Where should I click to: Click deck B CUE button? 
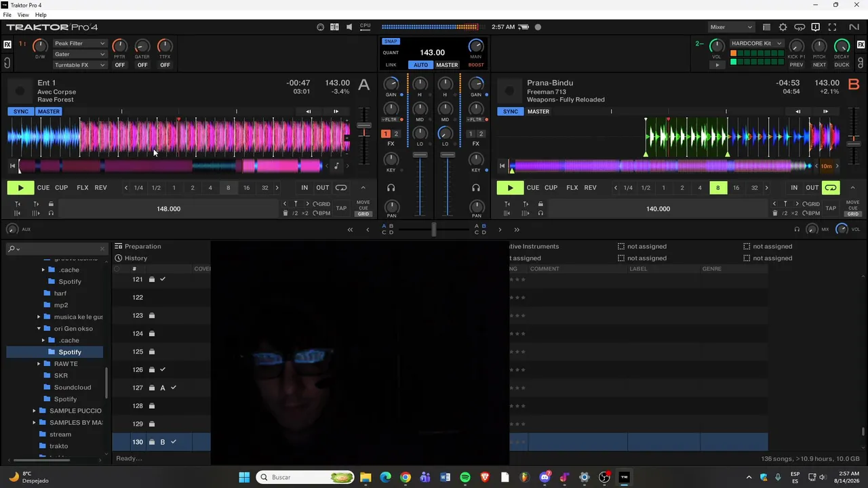tap(533, 188)
